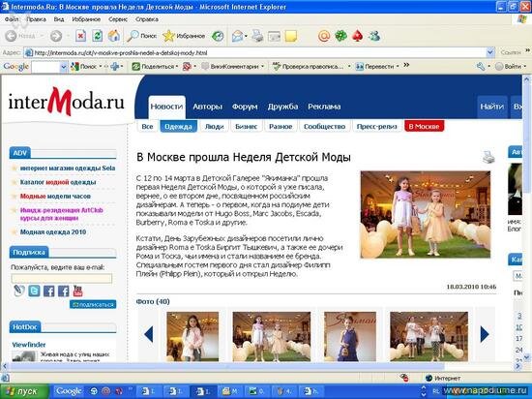
Task: Open the Viewfinder HotDoc link
Action: click(x=29, y=345)
